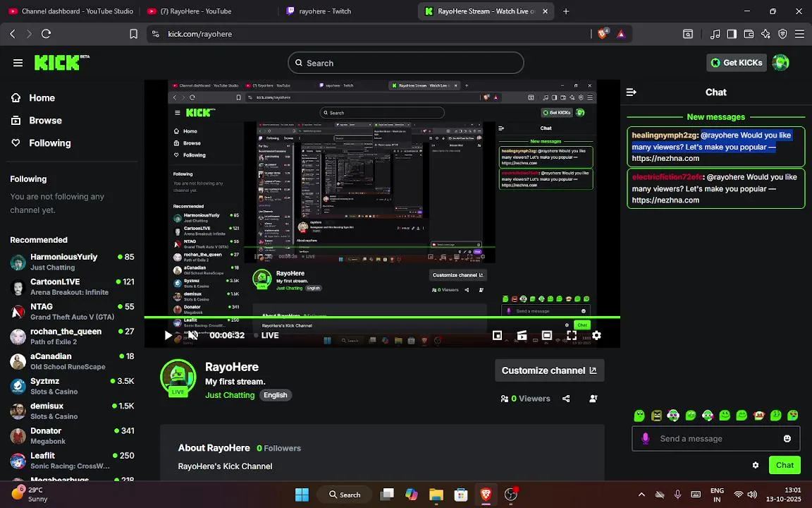Click the Send a message field
Screen dimensions: 812x508
tap(715, 439)
